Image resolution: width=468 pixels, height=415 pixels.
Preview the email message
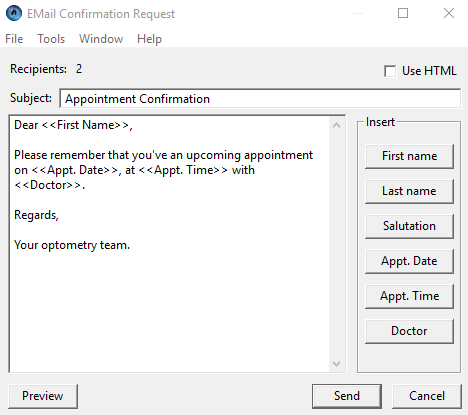[x=43, y=396]
